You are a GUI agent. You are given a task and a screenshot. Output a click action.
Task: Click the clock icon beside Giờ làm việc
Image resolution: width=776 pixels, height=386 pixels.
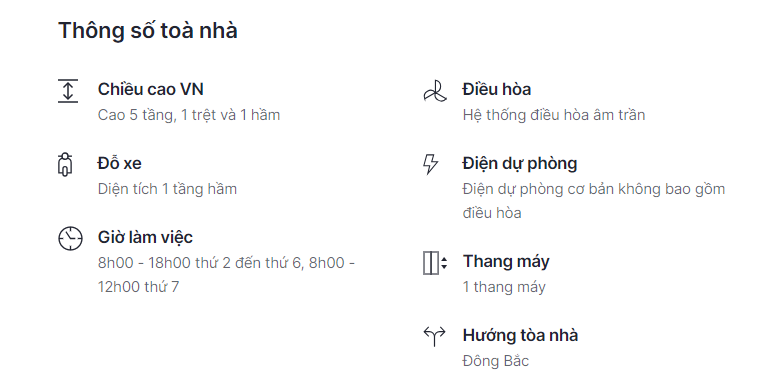tap(70, 239)
